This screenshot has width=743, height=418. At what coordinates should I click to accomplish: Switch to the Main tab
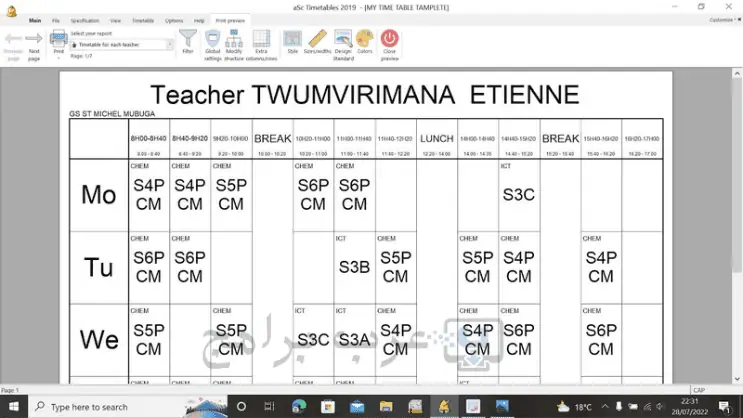pos(35,20)
